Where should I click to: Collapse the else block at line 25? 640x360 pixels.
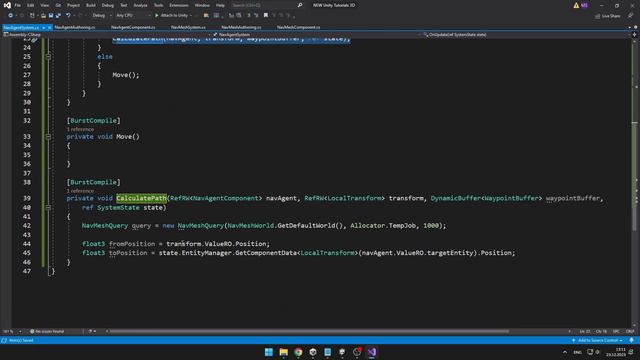click(48, 56)
